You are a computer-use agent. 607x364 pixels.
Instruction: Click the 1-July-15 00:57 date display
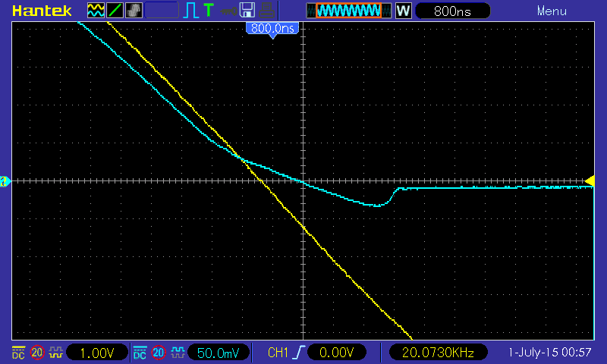point(549,353)
